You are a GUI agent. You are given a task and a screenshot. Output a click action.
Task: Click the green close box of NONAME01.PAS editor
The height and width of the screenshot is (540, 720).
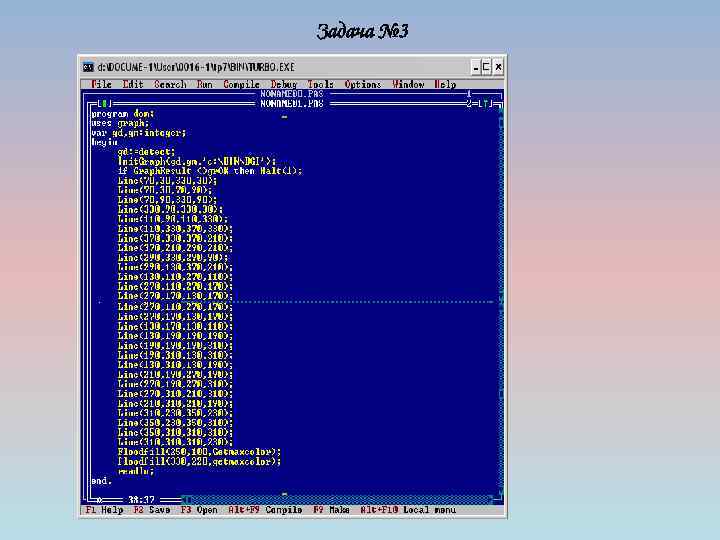(x=105, y=104)
